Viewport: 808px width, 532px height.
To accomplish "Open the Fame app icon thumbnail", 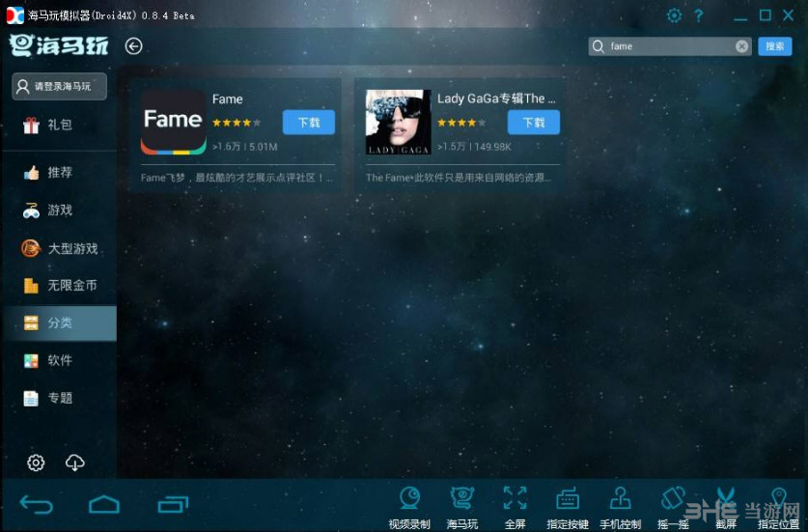I will coord(173,122).
